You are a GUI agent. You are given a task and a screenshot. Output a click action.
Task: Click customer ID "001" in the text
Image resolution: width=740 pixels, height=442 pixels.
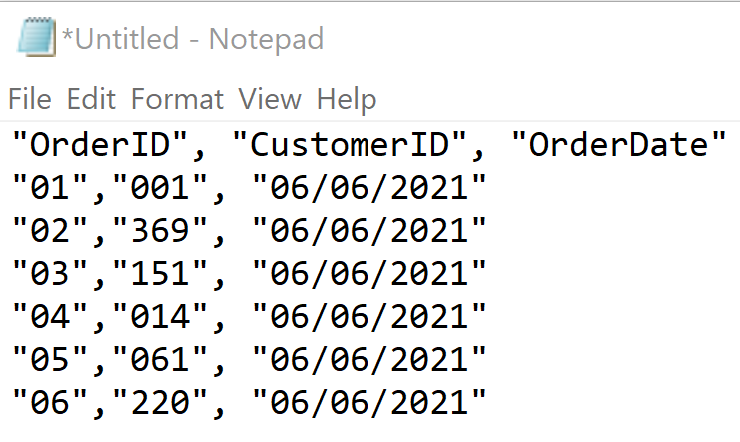160,189
